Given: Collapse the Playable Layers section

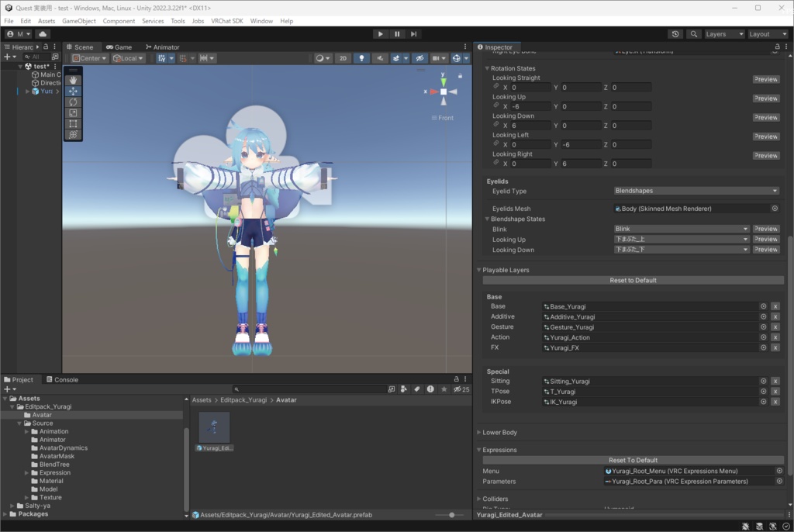Looking at the screenshot, I should (x=479, y=270).
